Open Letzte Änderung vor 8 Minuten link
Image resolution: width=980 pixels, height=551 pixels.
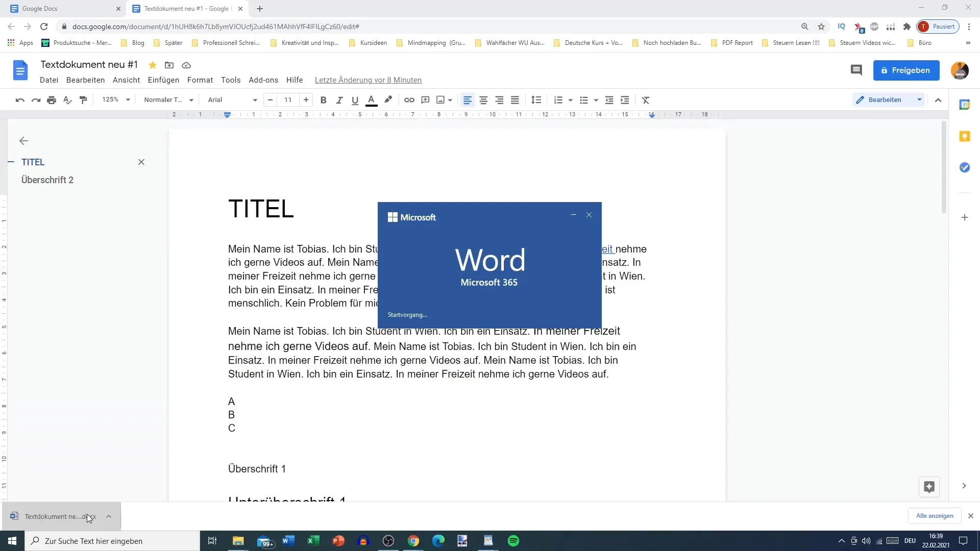(x=368, y=80)
